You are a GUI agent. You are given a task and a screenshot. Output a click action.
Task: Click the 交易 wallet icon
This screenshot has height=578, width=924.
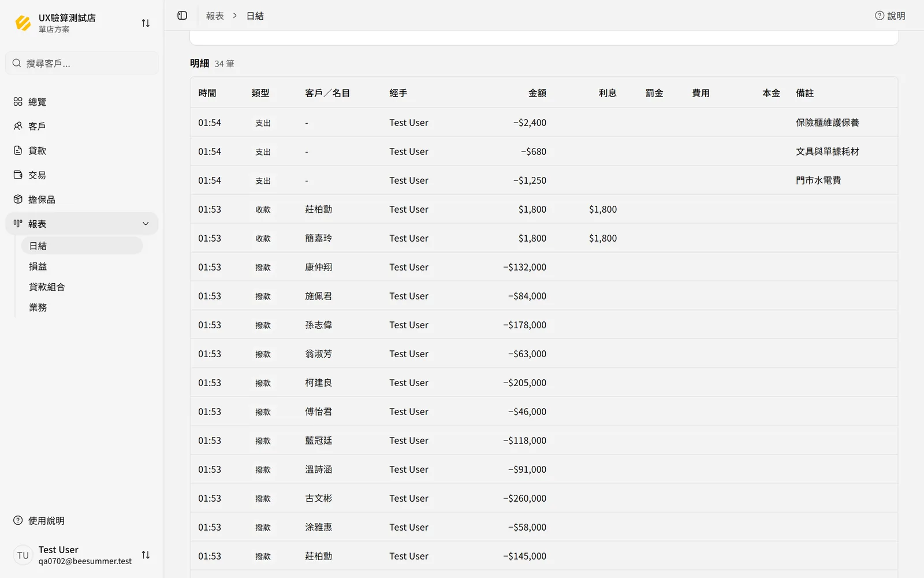pos(18,175)
